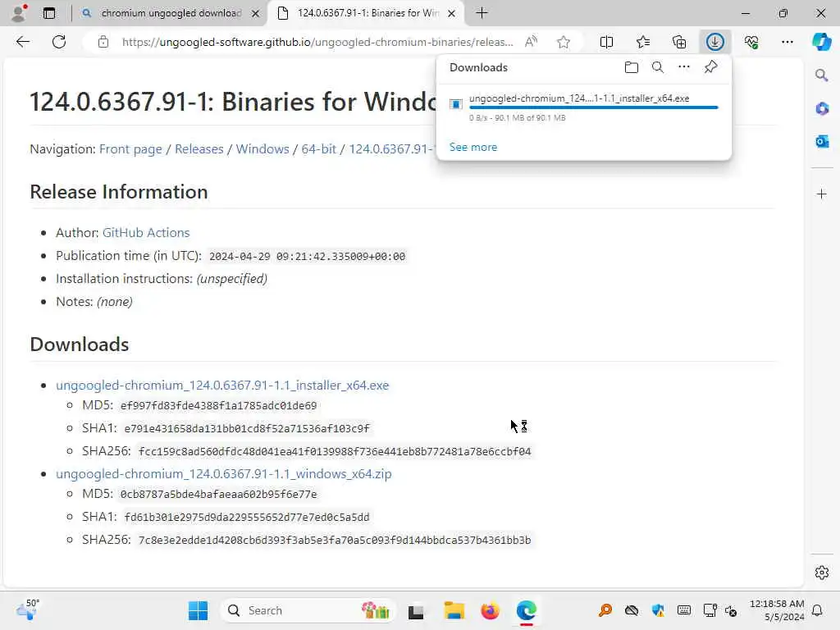This screenshot has width=840, height=630.
Task: Download ungoogled-chromium windows_x64.zip link
Action: [x=224, y=473]
